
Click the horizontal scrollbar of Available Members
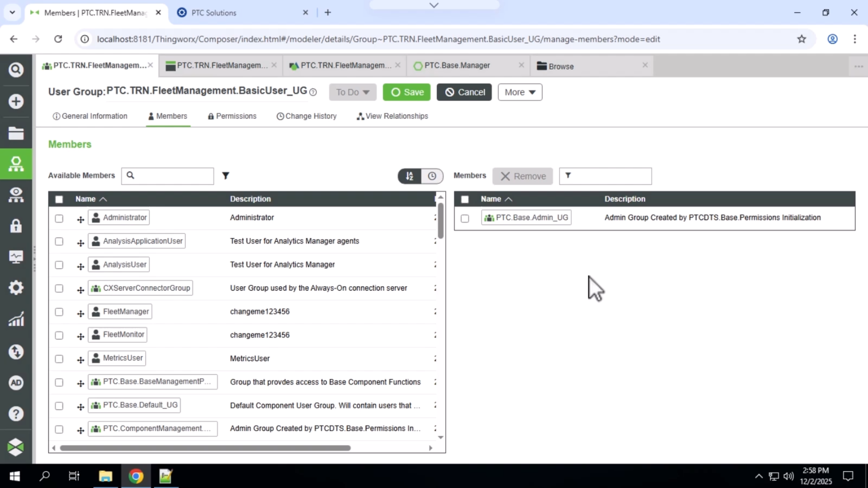[x=205, y=448]
